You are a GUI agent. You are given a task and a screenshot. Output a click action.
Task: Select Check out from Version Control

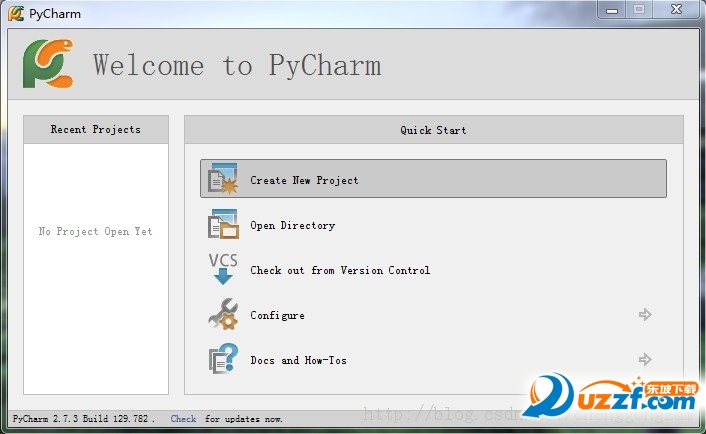tap(340, 270)
